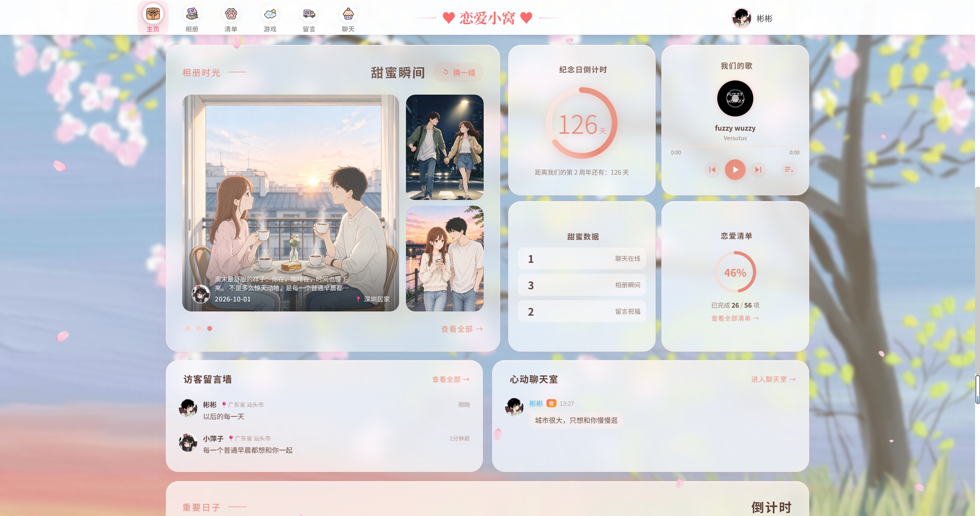Image resolution: width=980 pixels, height=516 pixels.
Task: Click the 126天 countdown ring
Action: tap(582, 123)
